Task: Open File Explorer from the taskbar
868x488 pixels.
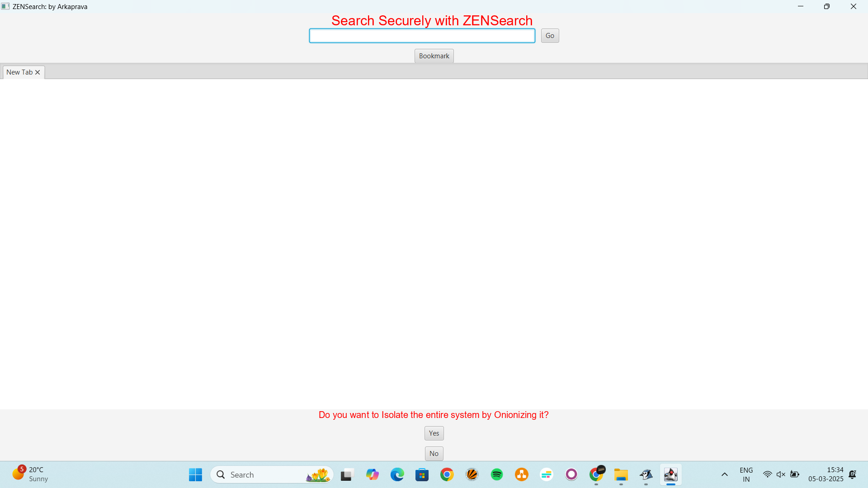Action: click(x=621, y=474)
